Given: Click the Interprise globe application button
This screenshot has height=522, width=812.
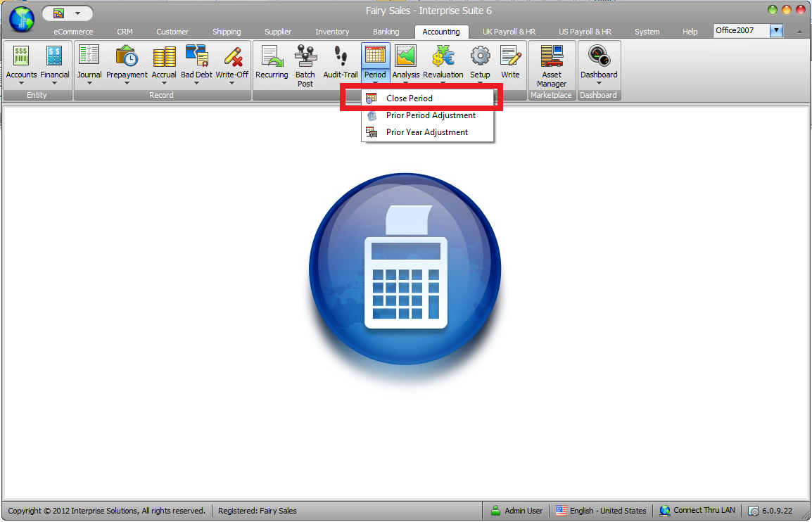Looking at the screenshot, I should (x=22, y=19).
